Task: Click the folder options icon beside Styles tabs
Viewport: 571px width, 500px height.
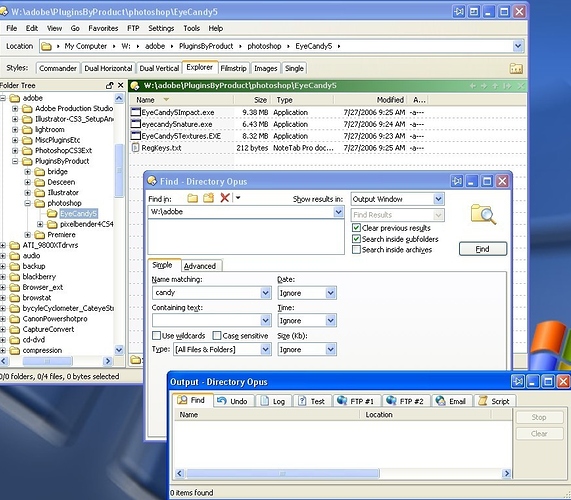Action: pos(516,68)
